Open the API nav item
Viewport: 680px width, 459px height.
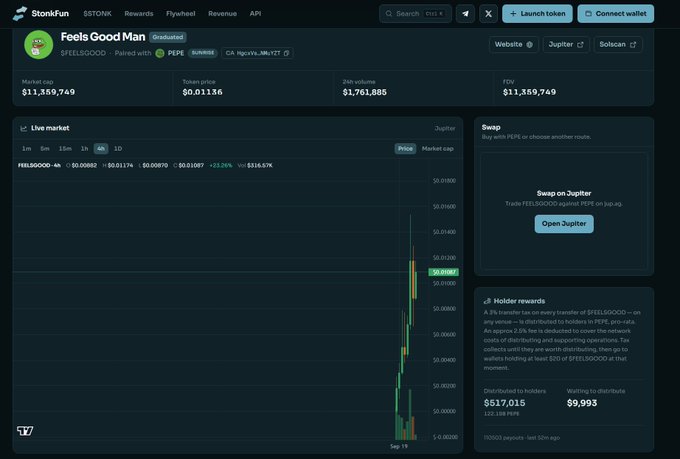pyautogui.click(x=255, y=14)
